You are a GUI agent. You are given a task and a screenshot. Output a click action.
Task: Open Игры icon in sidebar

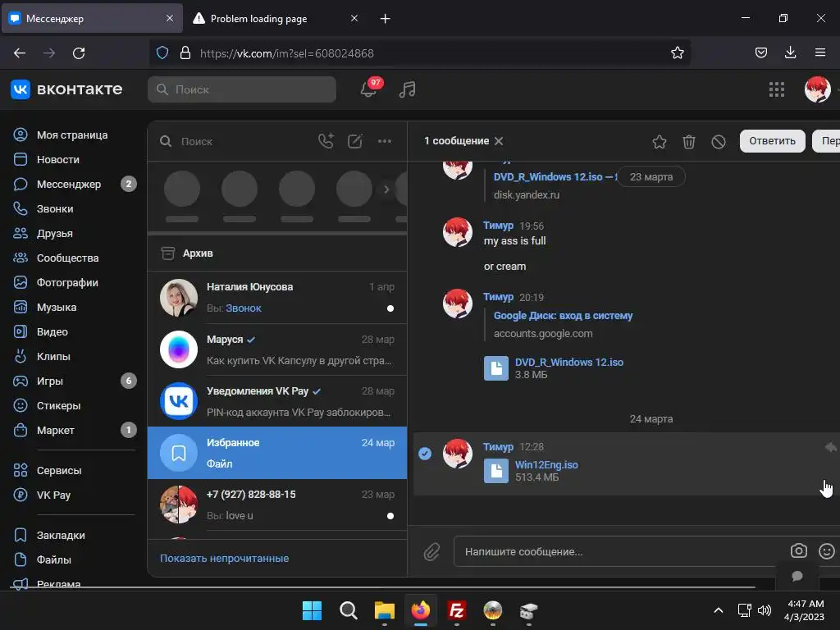(x=21, y=381)
